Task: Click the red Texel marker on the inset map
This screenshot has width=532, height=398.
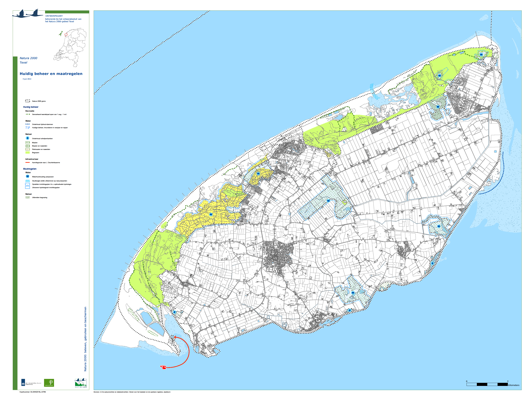Action: 66,34
